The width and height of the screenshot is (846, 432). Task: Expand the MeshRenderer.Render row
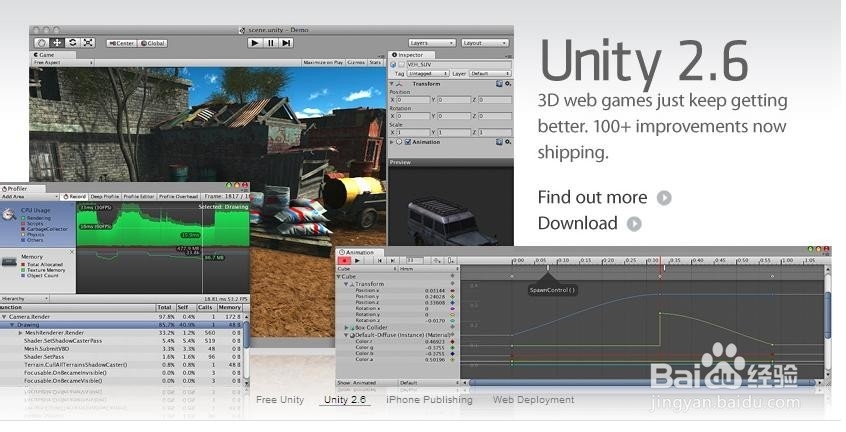click(21, 333)
